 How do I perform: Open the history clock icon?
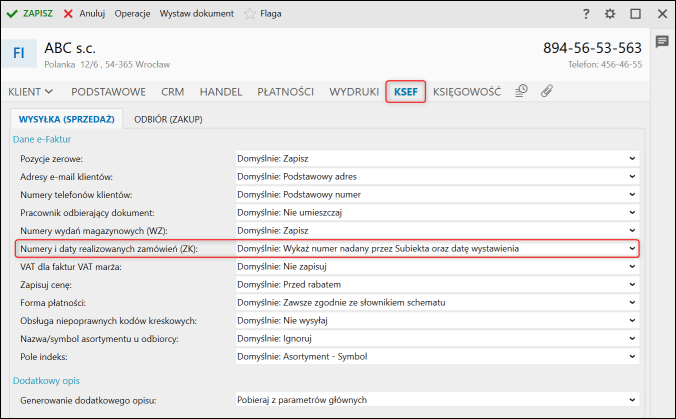click(521, 91)
